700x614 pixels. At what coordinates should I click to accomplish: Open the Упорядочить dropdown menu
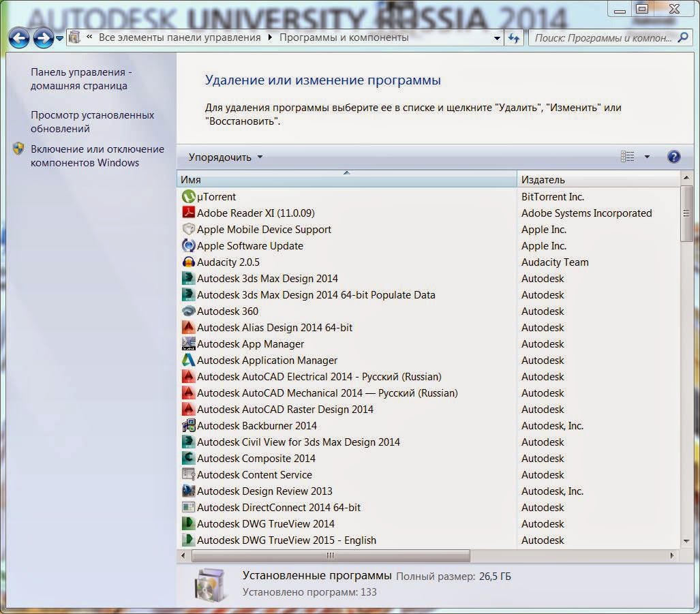[226, 157]
